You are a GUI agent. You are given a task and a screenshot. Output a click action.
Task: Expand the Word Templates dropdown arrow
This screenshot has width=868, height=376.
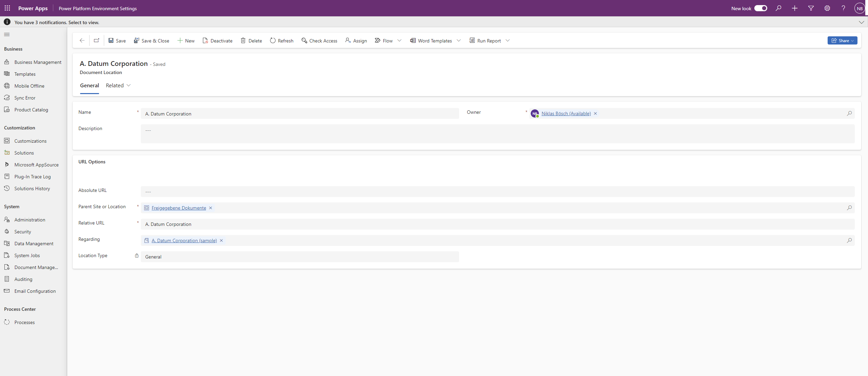click(459, 41)
